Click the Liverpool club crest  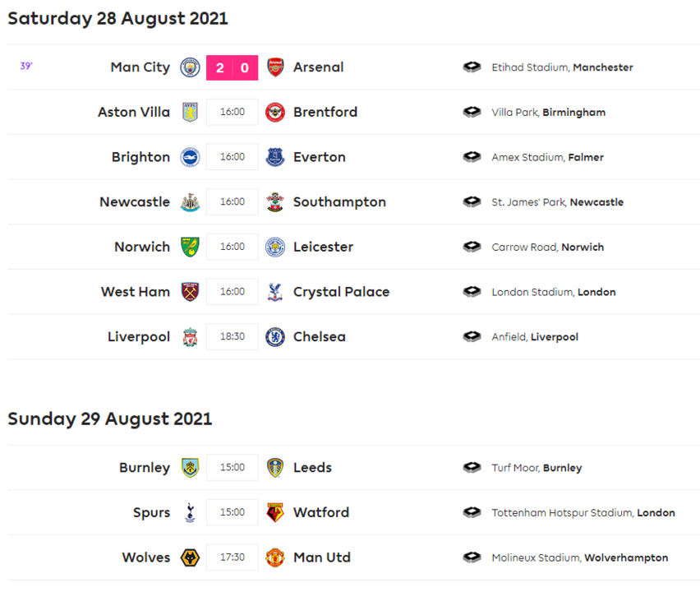point(190,336)
